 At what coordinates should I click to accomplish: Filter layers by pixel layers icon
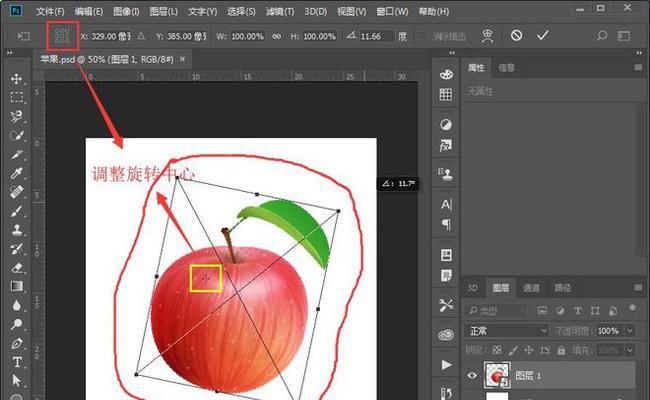click(x=542, y=310)
